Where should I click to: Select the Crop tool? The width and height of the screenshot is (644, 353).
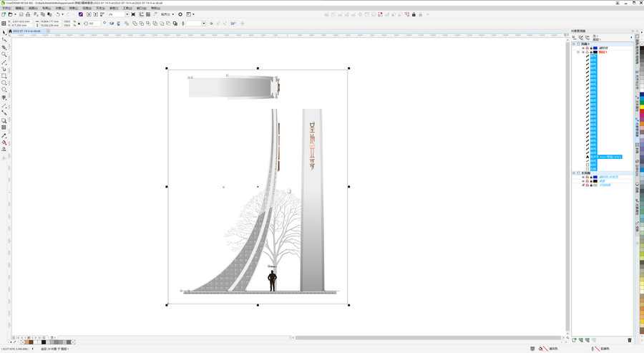click(4, 47)
